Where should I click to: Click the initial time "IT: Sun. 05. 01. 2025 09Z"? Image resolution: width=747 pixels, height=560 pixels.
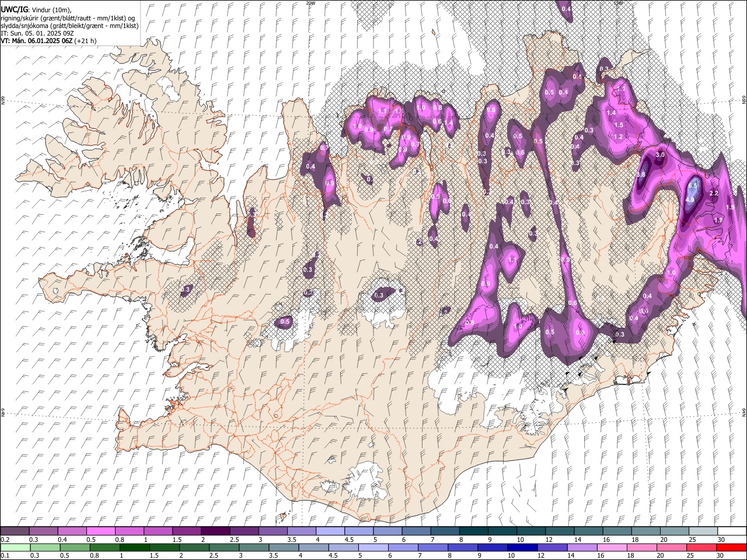pyautogui.click(x=37, y=33)
